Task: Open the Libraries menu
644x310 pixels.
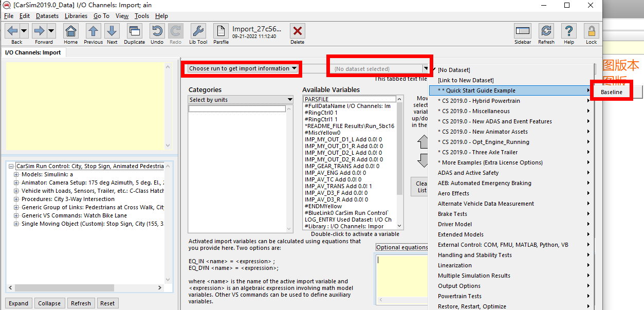Action: (x=76, y=16)
